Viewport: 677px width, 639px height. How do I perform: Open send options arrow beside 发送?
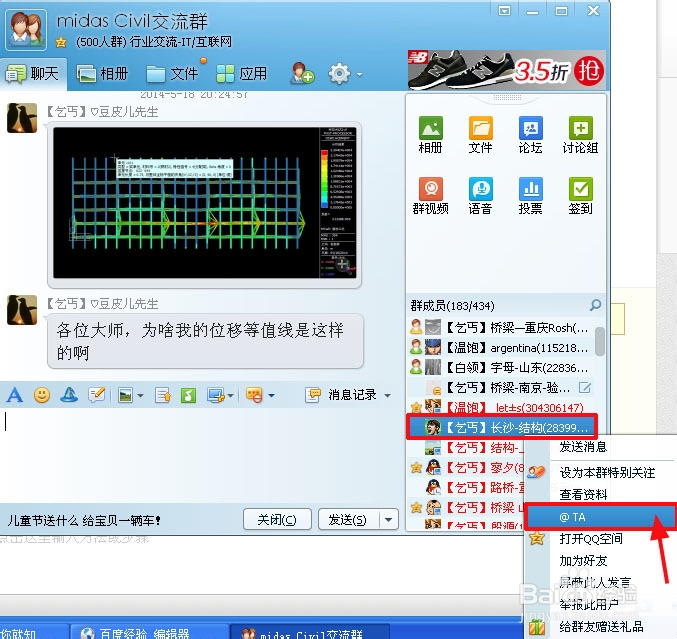(x=389, y=519)
